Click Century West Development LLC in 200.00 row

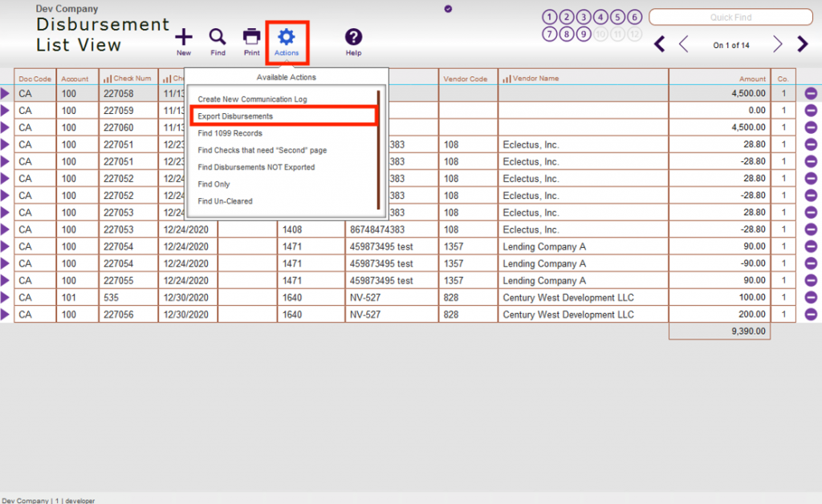[x=568, y=315]
